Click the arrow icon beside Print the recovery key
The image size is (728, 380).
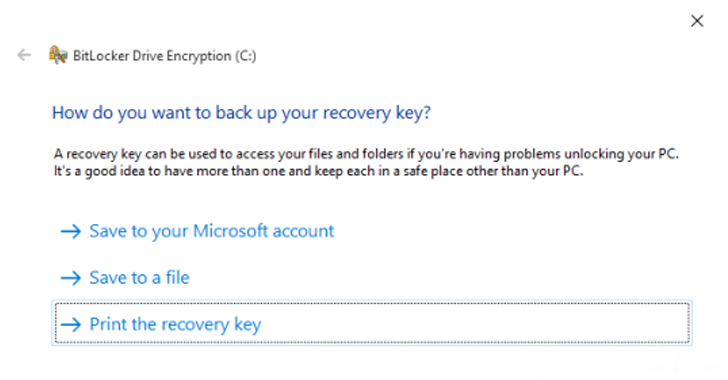(71, 324)
